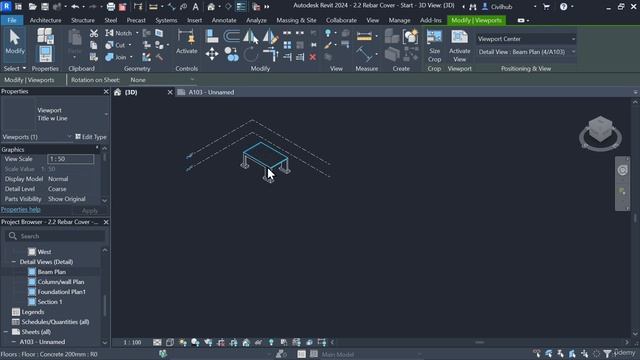Open the Manage ribbon tab
Image resolution: width=640 pixels, height=360 pixels.
point(399,20)
